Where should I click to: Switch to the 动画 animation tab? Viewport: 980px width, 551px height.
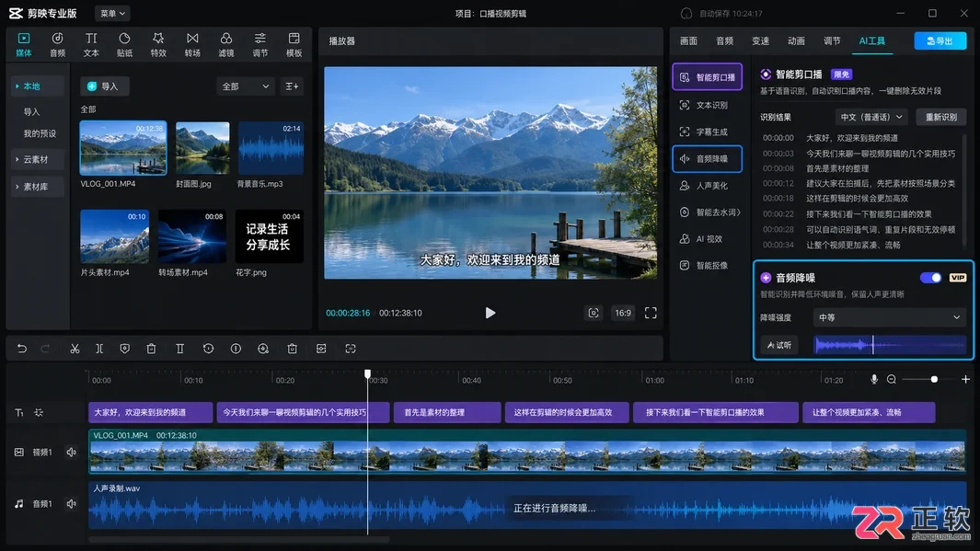[x=796, y=41]
